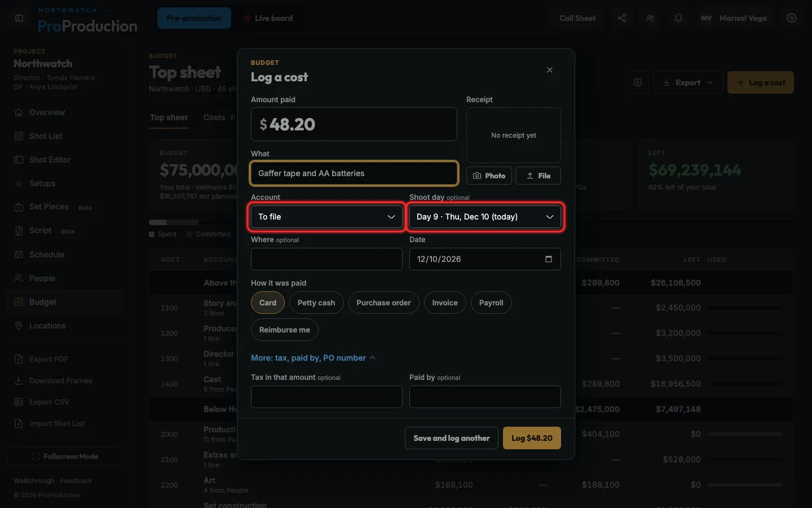Open the Shoot day dropdown
The width and height of the screenshot is (812, 508).
tap(485, 217)
